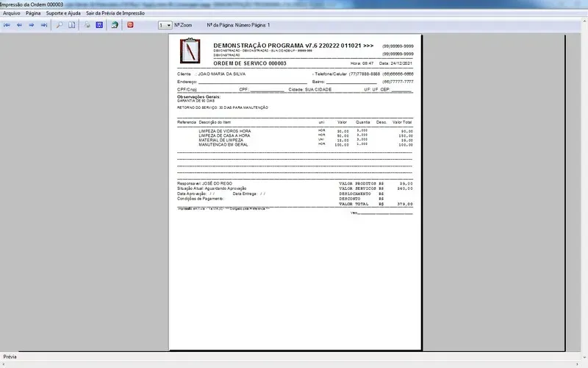Go to the first page of preview
Viewport: 588px width, 368px height.
point(7,25)
